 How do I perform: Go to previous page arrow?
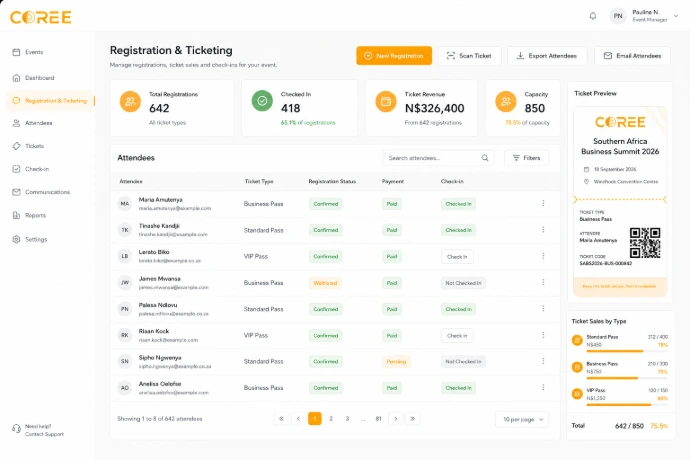pos(298,419)
